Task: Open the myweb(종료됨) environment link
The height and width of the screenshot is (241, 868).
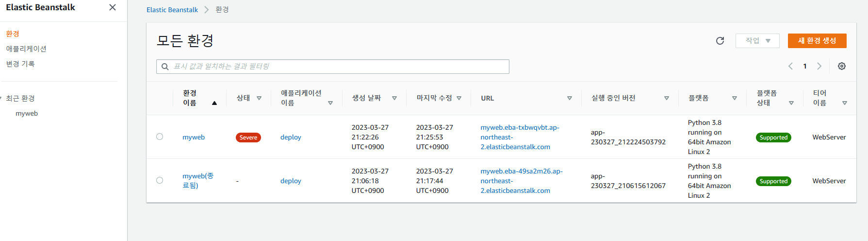Action: [x=198, y=180]
